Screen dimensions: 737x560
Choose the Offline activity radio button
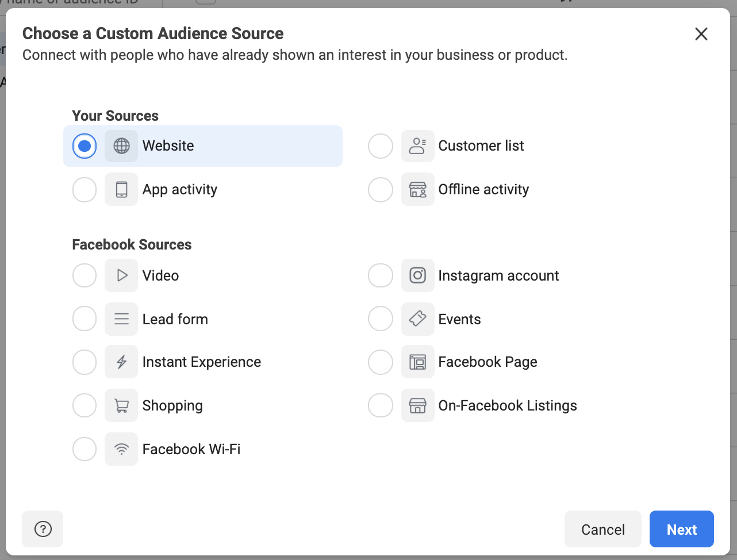381,190
